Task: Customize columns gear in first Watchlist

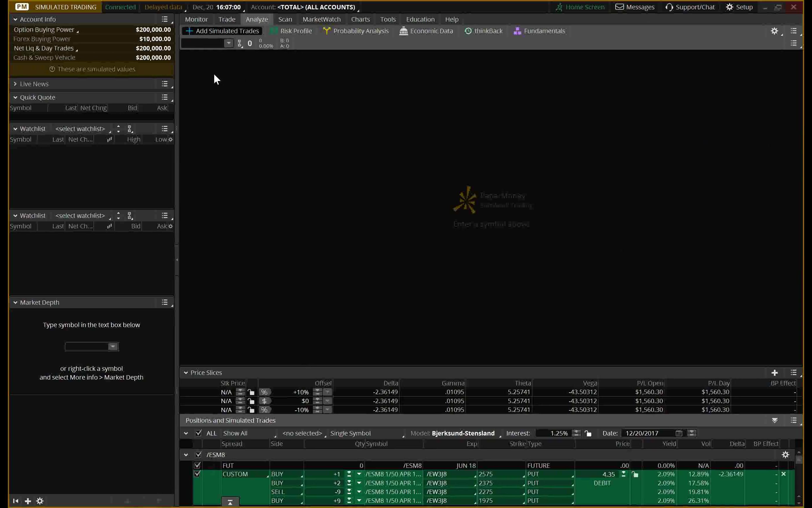Action: point(171,140)
